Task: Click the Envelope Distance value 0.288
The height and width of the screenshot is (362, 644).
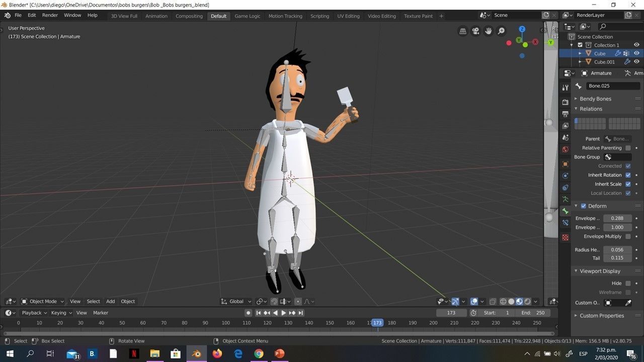Action: [x=617, y=218]
